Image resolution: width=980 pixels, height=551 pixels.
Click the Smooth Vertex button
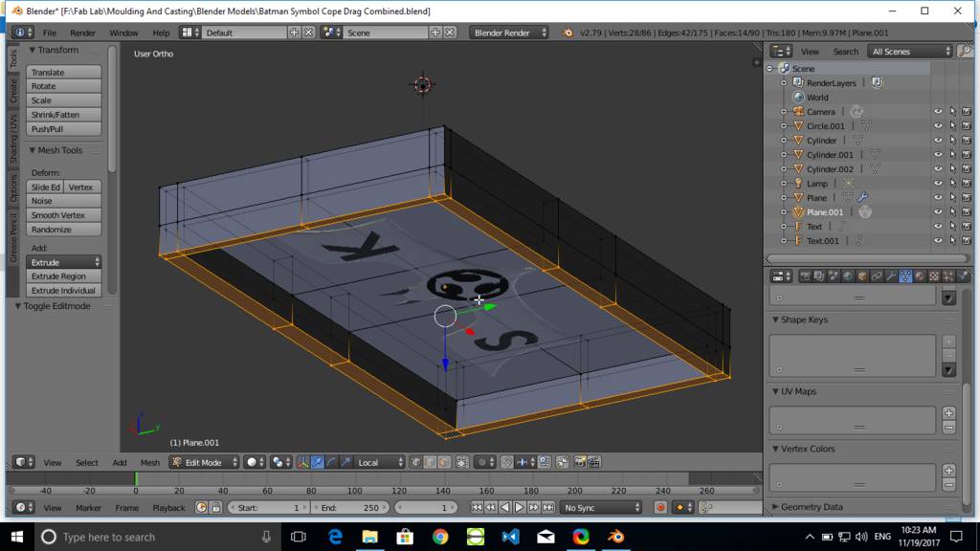(64, 215)
